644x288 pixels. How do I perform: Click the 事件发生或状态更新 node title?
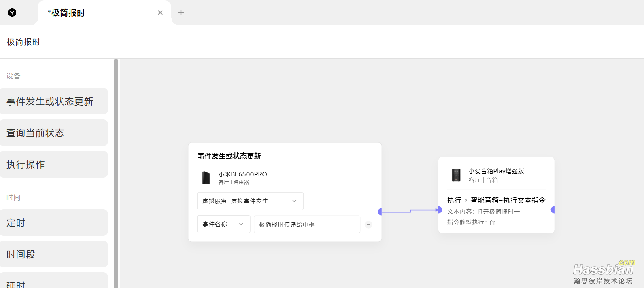[x=229, y=156]
